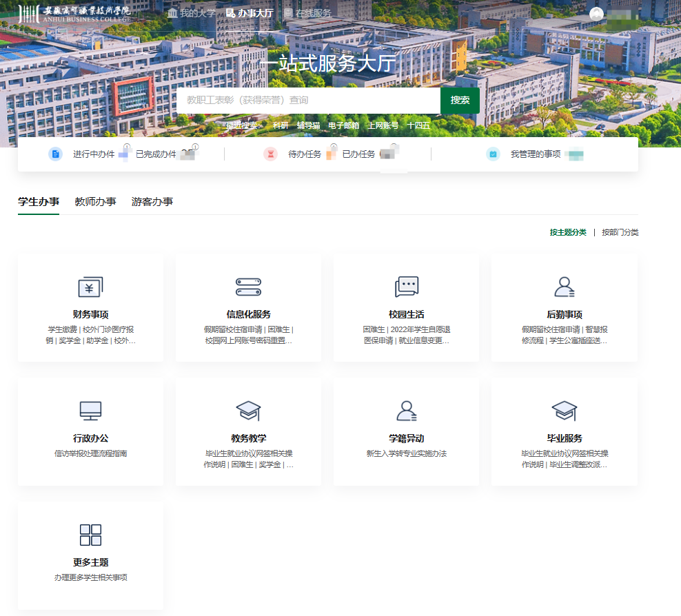Focus the service search input field

[x=308, y=101]
